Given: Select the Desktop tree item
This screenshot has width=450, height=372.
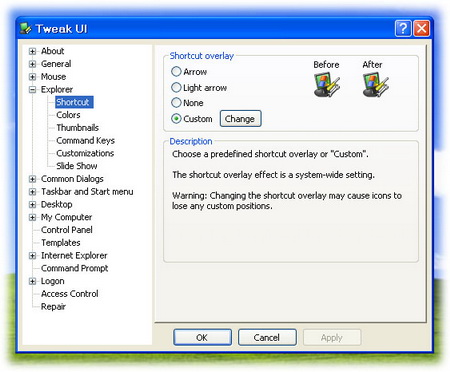Looking at the screenshot, I should (56, 204).
